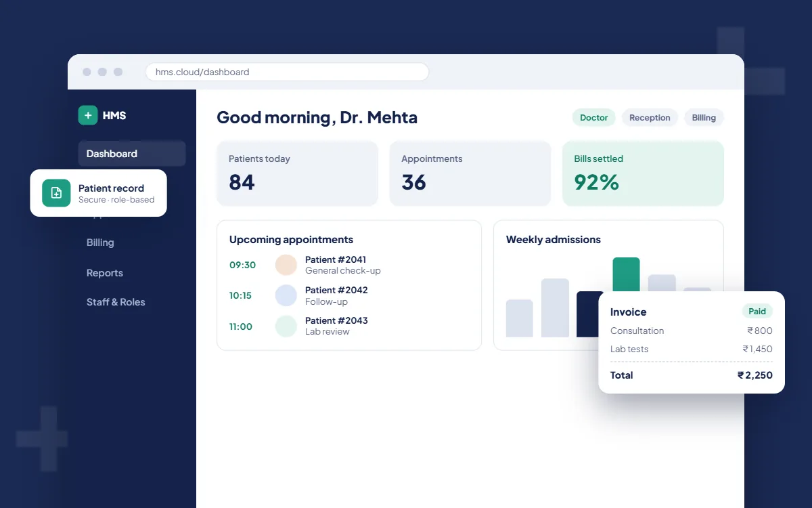This screenshot has height=508, width=812.
Task: Click the invoice Total ₹2,250 amount
Action: tap(755, 375)
